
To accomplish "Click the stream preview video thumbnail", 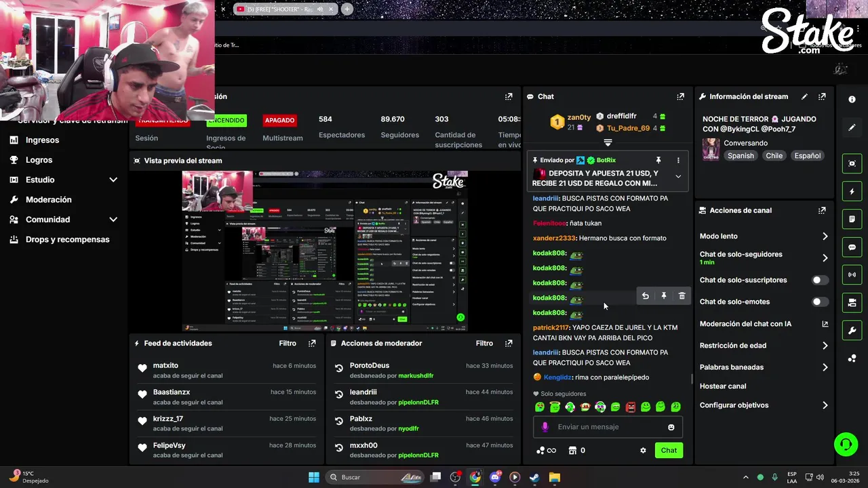I will point(325,251).
